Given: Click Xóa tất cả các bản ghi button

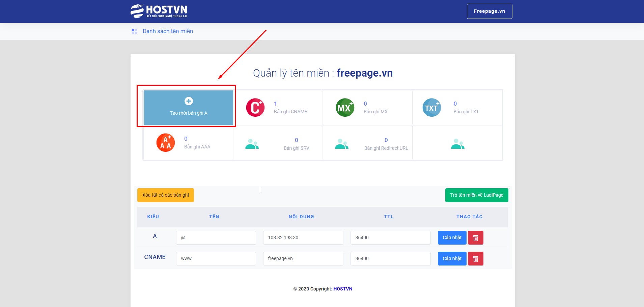Looking at the screenshot, I should point(166,195).
